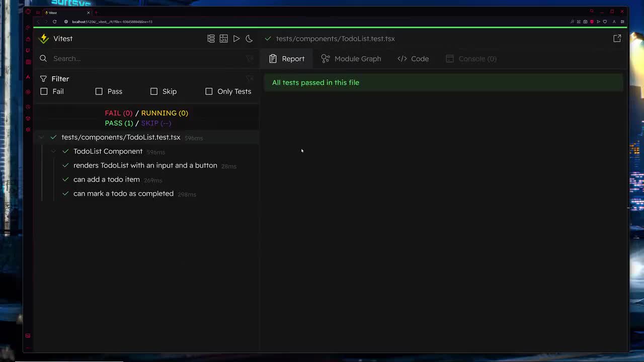644x362 pixels.
Task: Reload the page with browser refresh button
Action: pyautogui.click(x=54, y=22)
